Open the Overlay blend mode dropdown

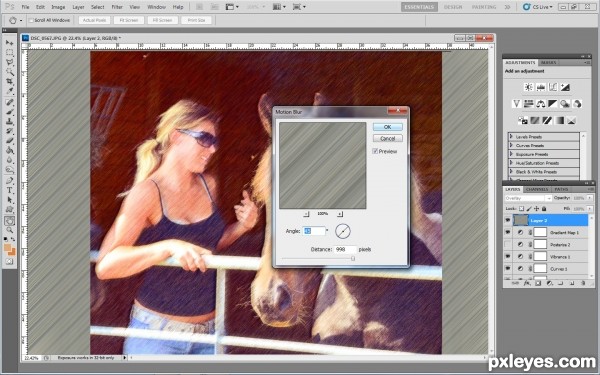coord(528,198)
